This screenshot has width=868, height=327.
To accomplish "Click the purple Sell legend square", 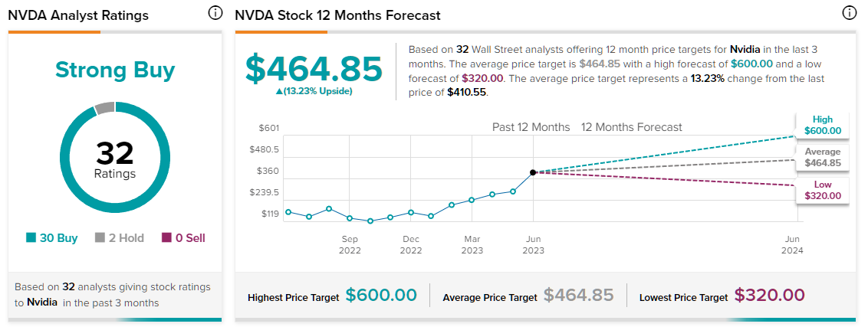I will [166, 238].
